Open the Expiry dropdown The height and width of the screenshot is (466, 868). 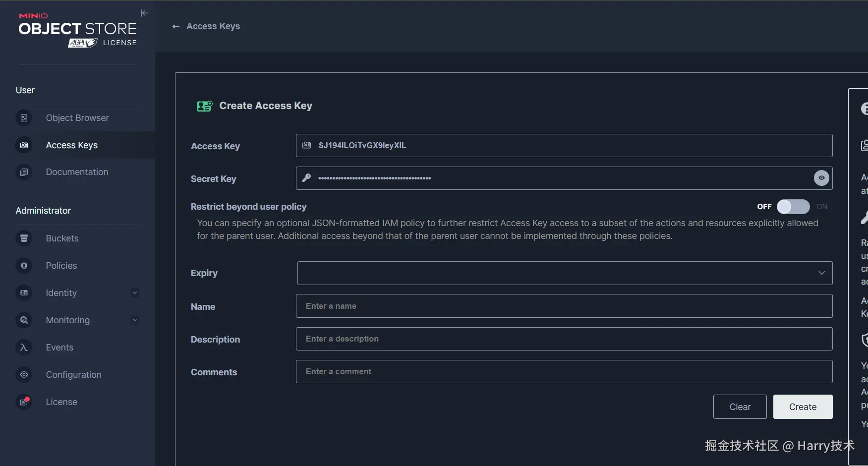565,273
